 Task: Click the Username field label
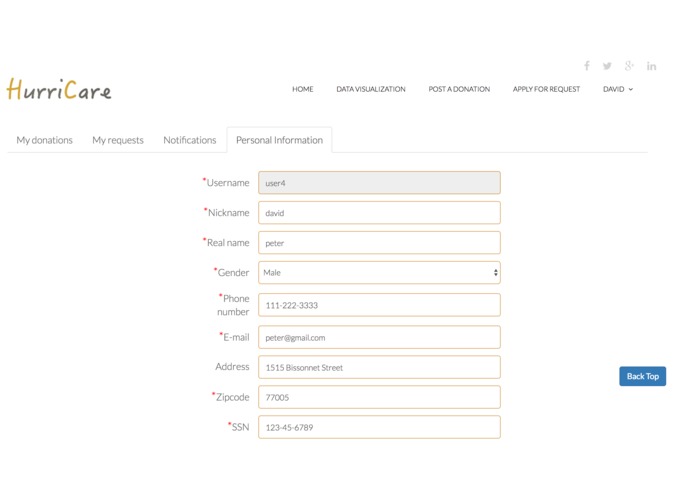tap(226, 183)
